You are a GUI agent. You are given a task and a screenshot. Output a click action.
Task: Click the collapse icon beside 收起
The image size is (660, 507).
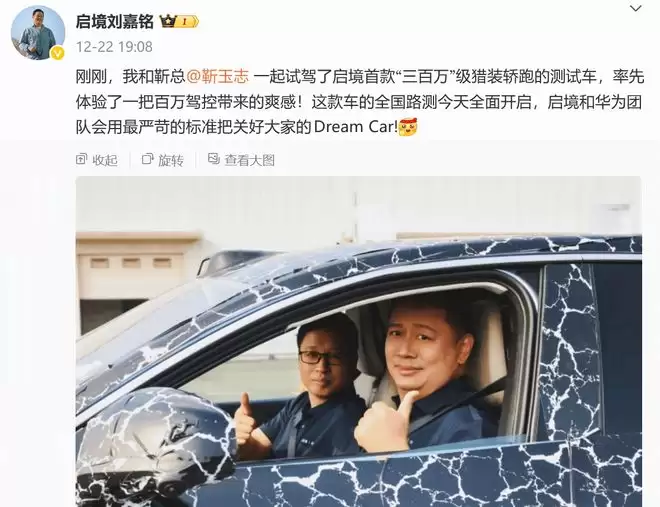coord(81,159)
